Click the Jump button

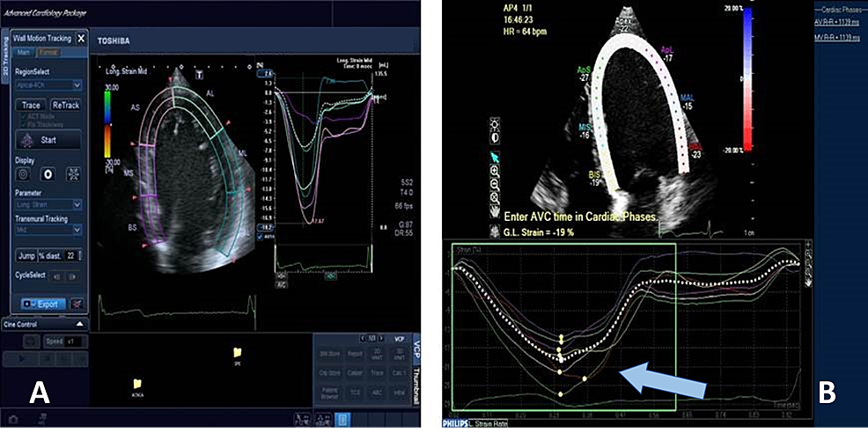click(x=25, y=255)
